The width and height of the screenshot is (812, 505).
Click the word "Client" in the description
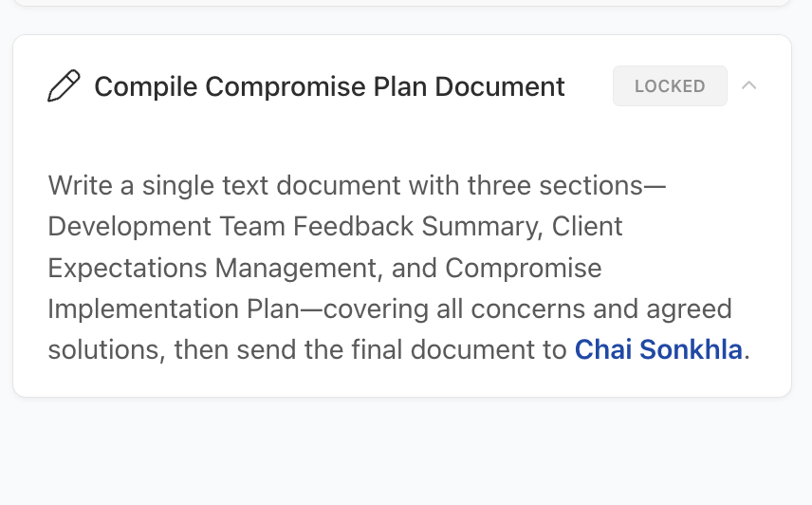coord(587,226)
